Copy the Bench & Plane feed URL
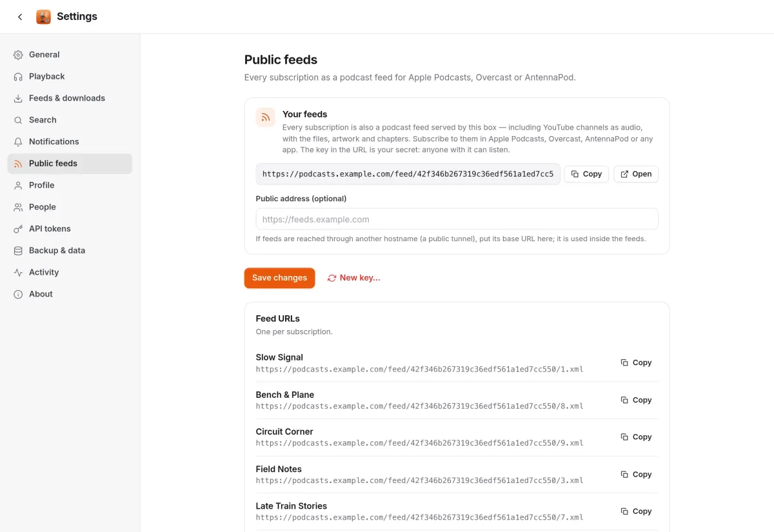This screenshot has height=532, width=774. pos(636,400)
